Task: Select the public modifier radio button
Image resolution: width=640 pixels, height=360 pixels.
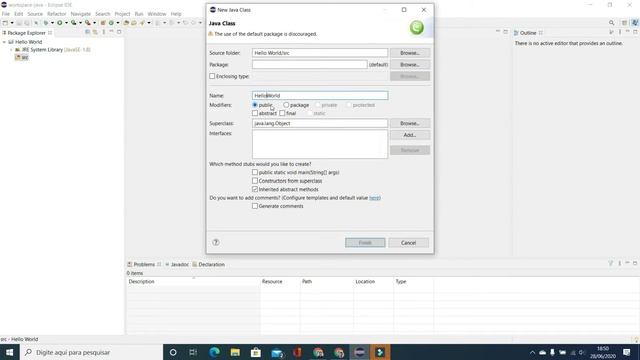Action: pos(255,105)
